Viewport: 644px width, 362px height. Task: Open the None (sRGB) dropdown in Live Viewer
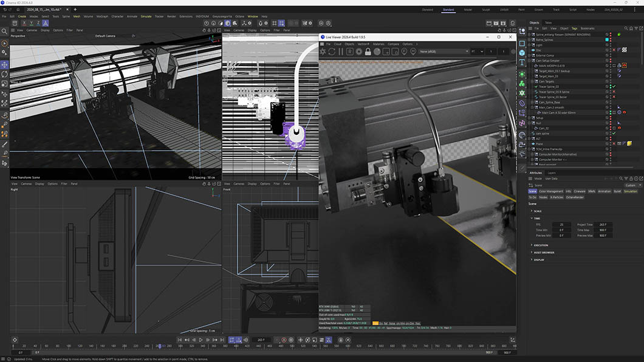click(444, 52)
